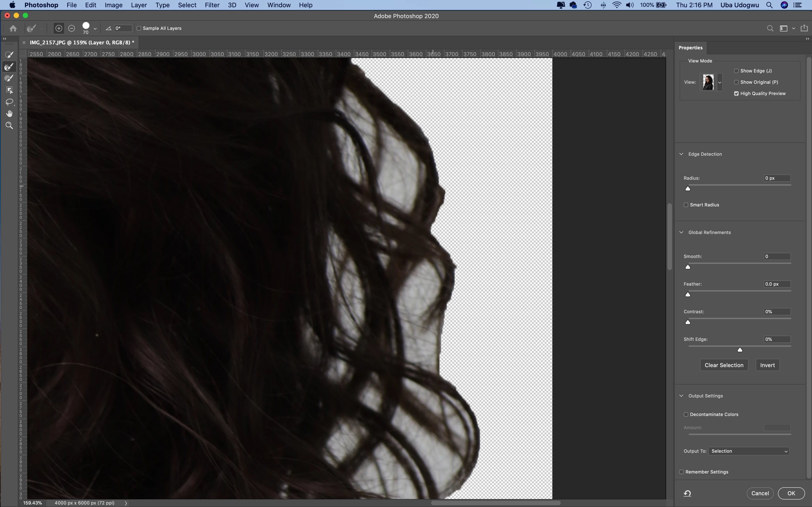This screenshot has height=507, width=812.
Task: Select the Refine Edge Brush tool
Action: (9, 67)
